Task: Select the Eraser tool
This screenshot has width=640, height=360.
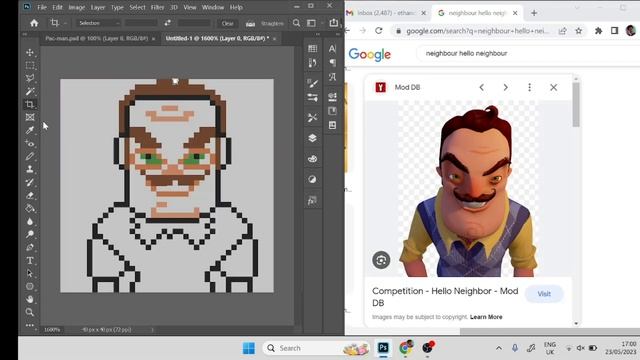Action: click(x=30, y=196)
